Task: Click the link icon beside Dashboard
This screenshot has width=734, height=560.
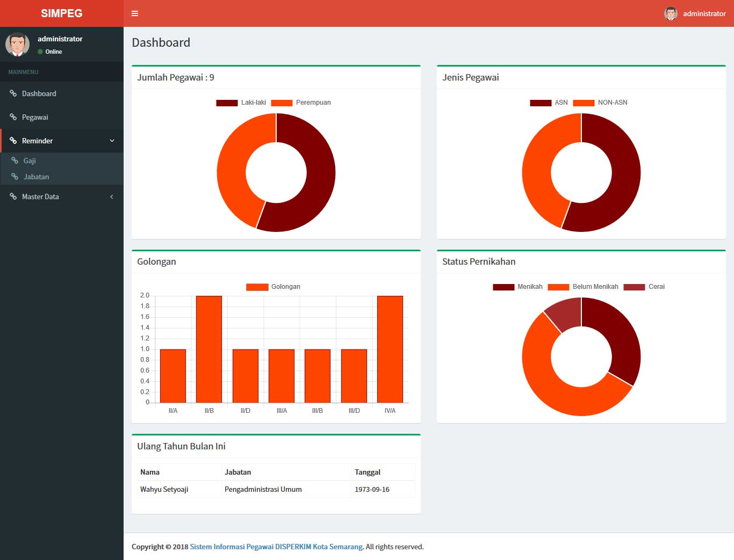Action: 13,93
